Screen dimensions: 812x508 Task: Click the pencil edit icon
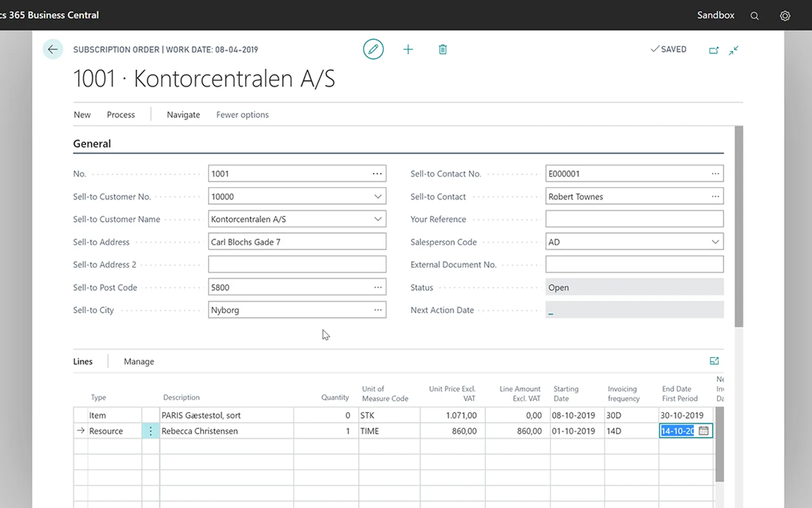pyautogui.click(x=373, y=49)
